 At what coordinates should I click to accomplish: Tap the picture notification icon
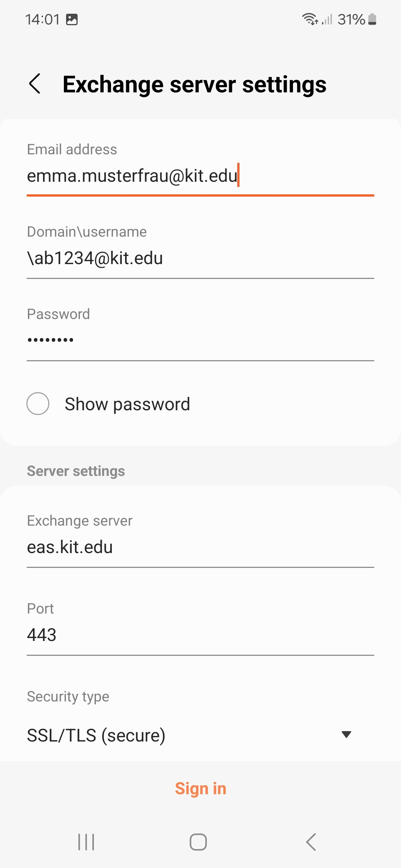click(72, 19)
